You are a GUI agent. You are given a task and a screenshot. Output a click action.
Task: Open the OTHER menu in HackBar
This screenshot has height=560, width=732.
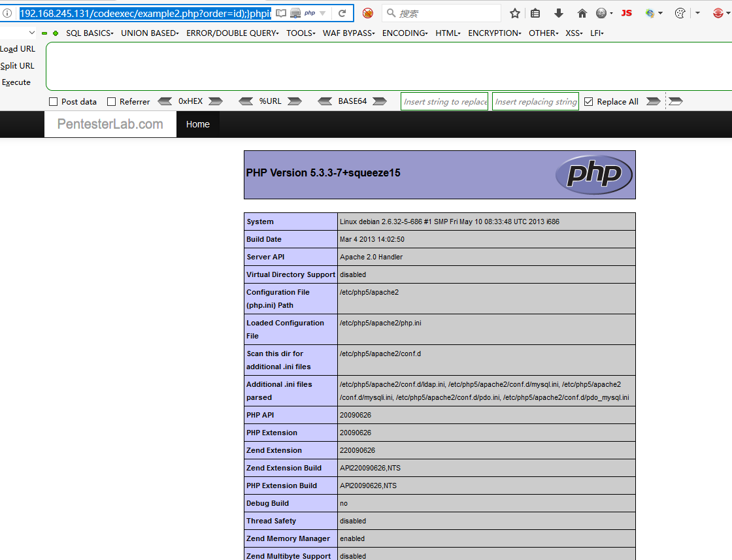[x=543, y=33]
